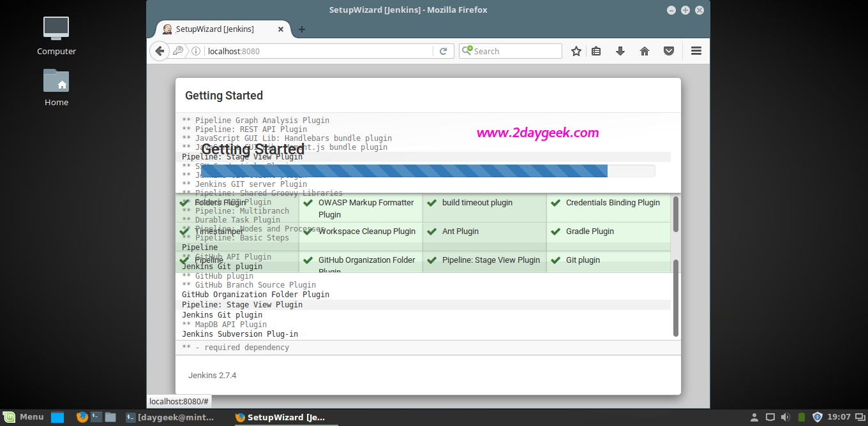Open the Firefox downloads arrow
Image resolution: width=868 pixels, height=426 pixels.
(x=620, y=51)
